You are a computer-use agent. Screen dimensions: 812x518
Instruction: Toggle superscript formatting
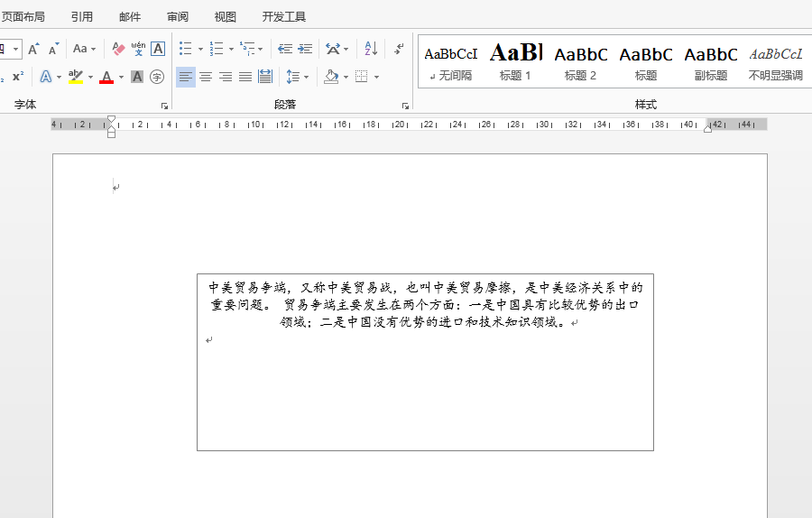(x=18, y=77)
